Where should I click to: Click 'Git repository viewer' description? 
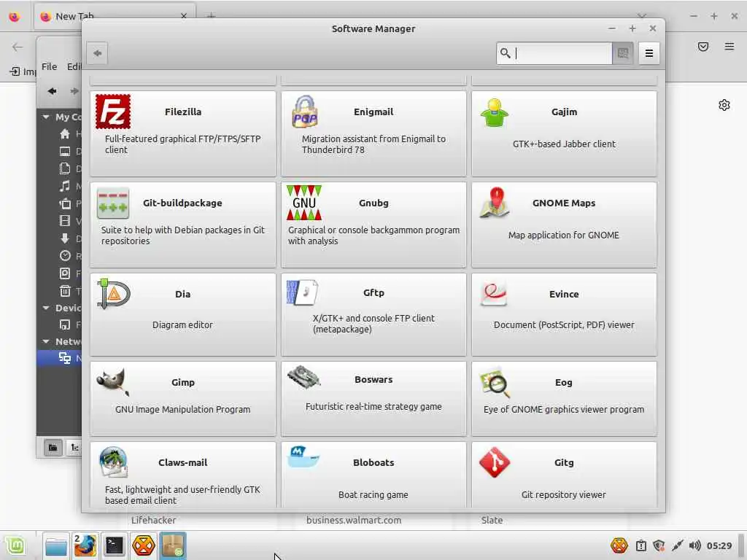pos(564,495)
